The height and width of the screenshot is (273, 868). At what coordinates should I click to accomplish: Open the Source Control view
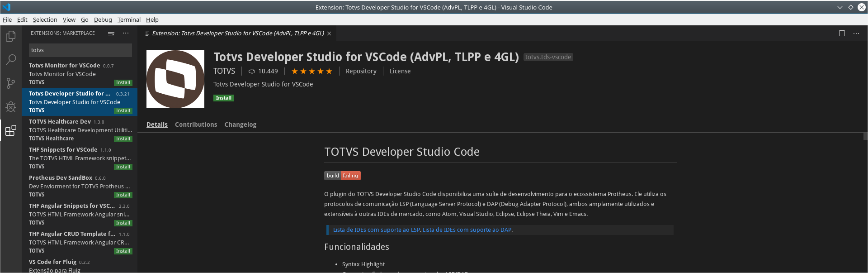11,83
